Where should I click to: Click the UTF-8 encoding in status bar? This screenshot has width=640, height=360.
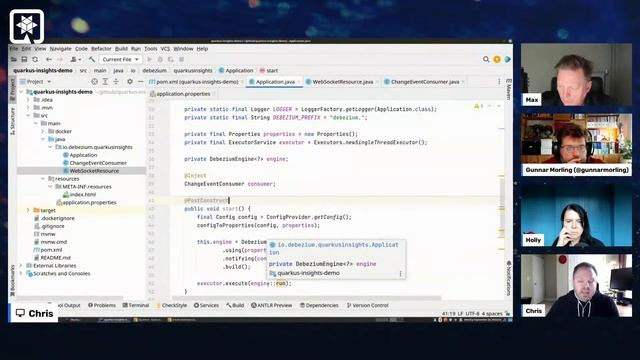click(473, 314)
